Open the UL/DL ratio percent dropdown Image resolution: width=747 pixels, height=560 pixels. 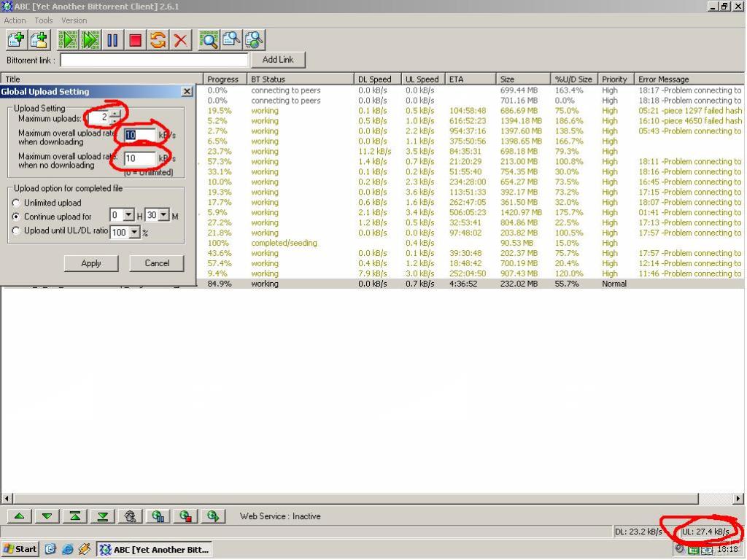pyautogui.click(x=134, y=232)
